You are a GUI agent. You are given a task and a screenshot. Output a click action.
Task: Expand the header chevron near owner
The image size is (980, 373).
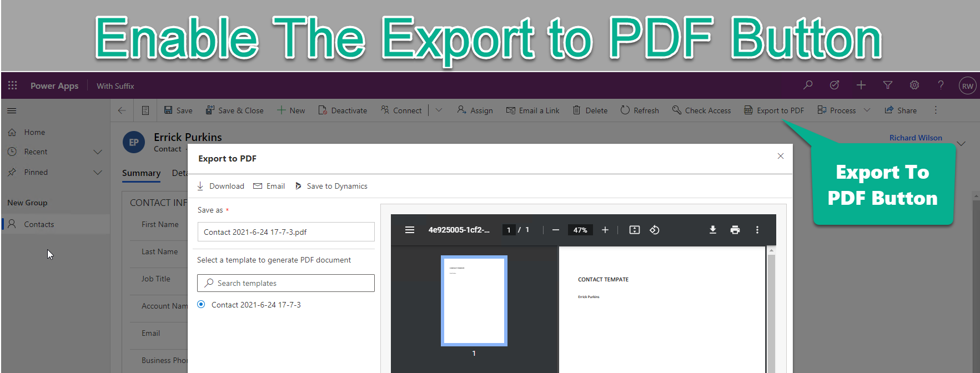[x=961, y=143]
